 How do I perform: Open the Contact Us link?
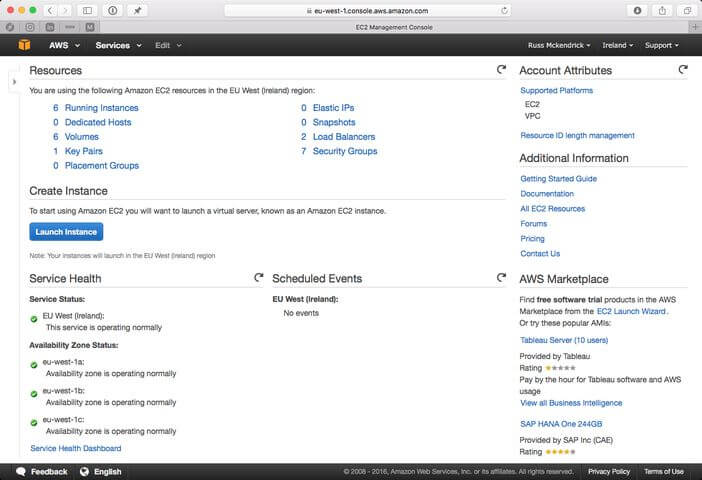click(x=540, y=253)
